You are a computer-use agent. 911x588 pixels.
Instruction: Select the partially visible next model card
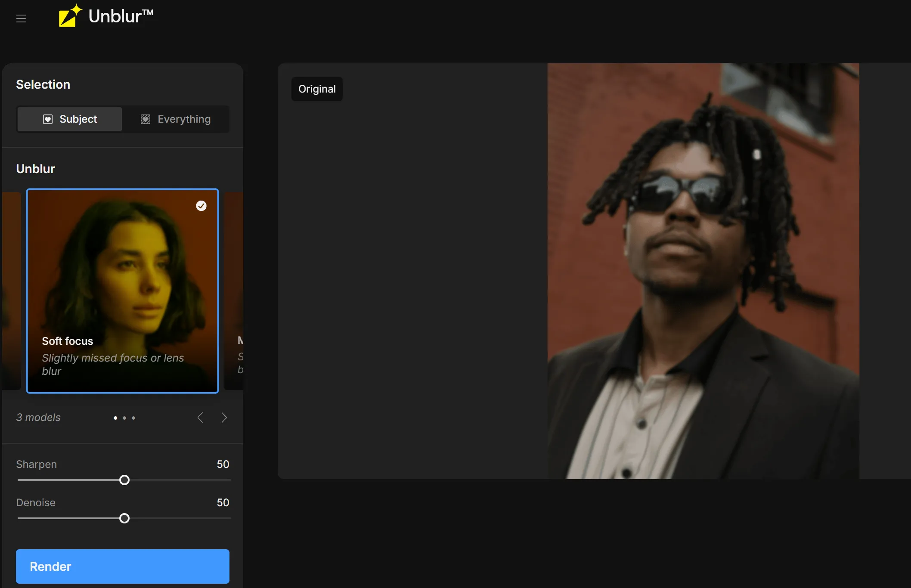pyautogui.click(x=235, y=291)
